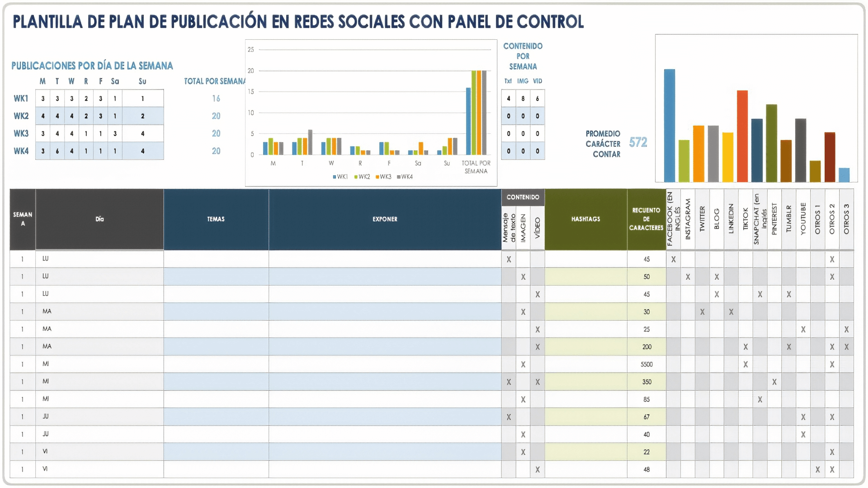
Task: Click the WK2 row label in weekly table
Action: tap(21, 116)
